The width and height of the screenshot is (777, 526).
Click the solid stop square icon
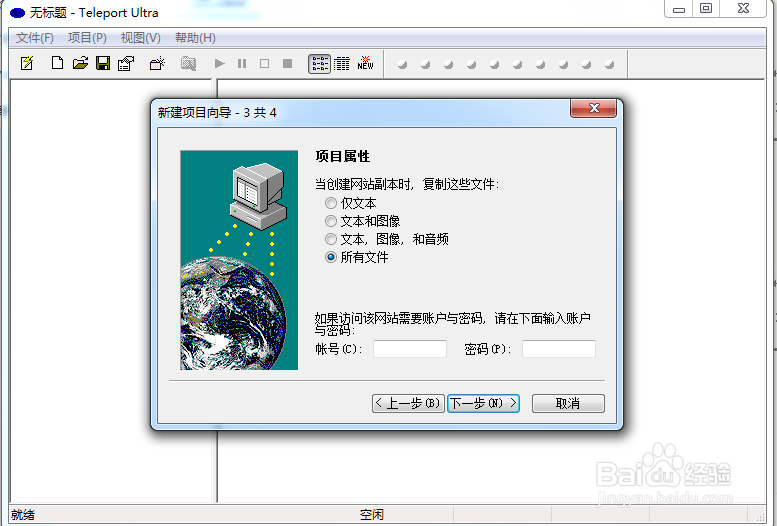click(x=287, y=63)
